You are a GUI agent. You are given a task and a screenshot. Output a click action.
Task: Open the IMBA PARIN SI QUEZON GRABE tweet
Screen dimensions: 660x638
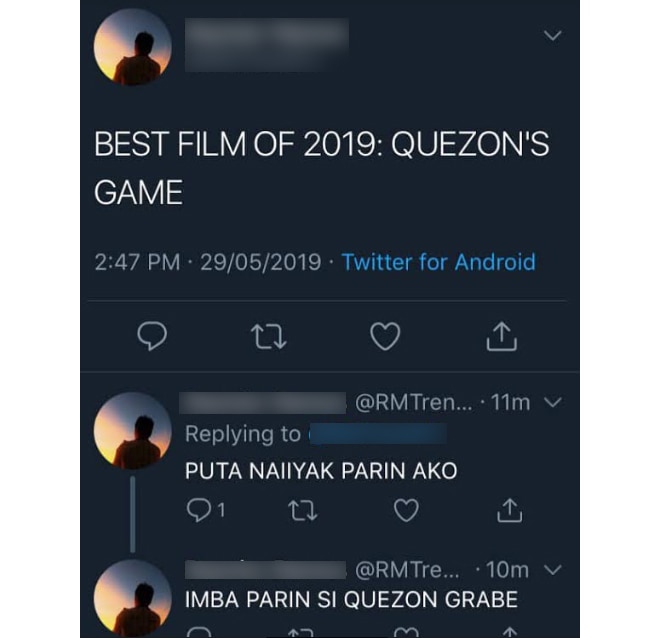[351, 600]
